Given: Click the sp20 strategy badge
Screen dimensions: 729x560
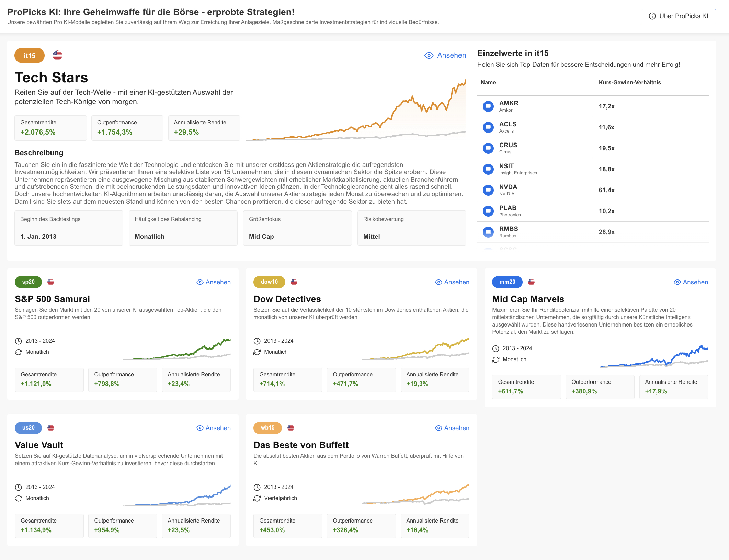Looking at the screenshot, I should coord(28,282).
